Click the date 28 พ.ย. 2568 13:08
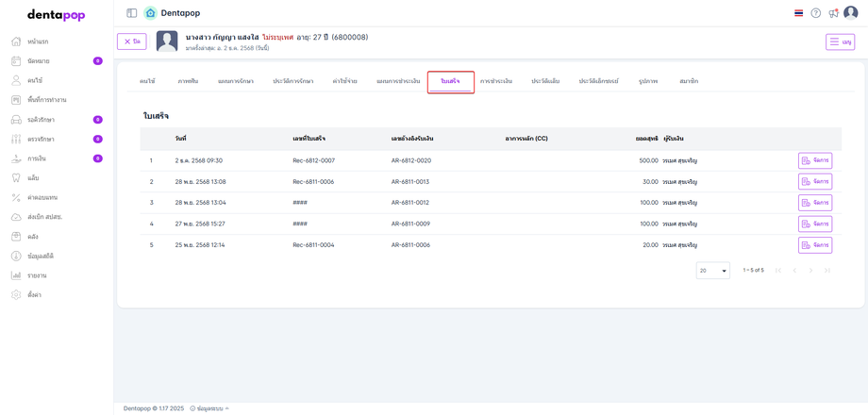Image resolution: width=868 pixels, height=415 pixels. 200,181
